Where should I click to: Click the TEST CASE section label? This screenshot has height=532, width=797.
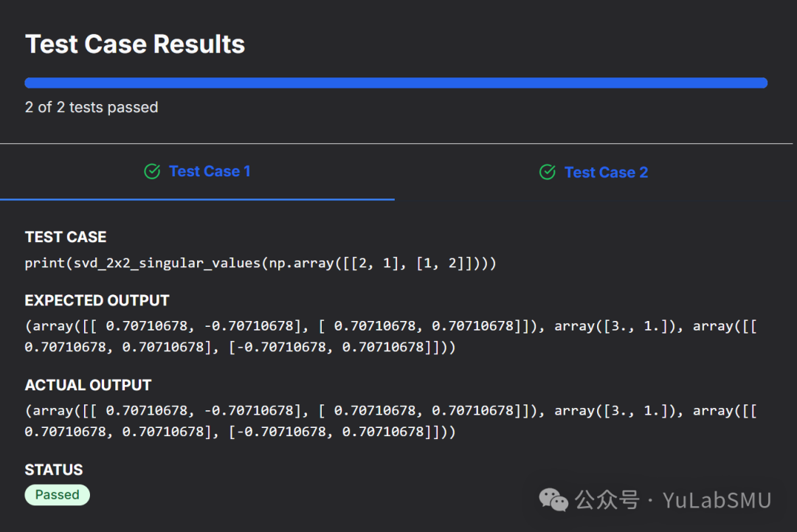pyautogui.click(x=66, y=237)
